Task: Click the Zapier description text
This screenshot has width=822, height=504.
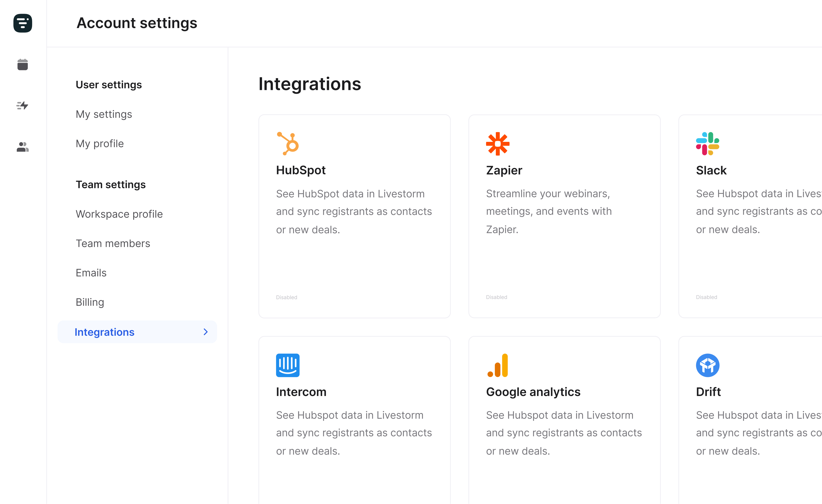Action: [549, 211]
